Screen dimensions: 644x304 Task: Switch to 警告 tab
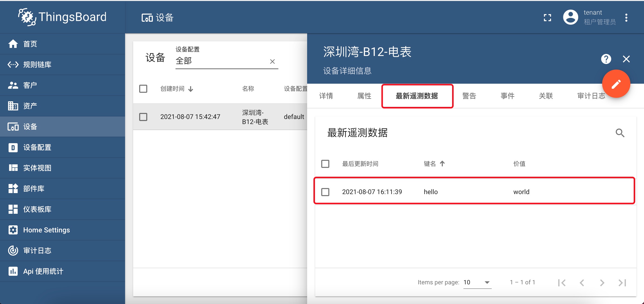[x=469, y=96]
